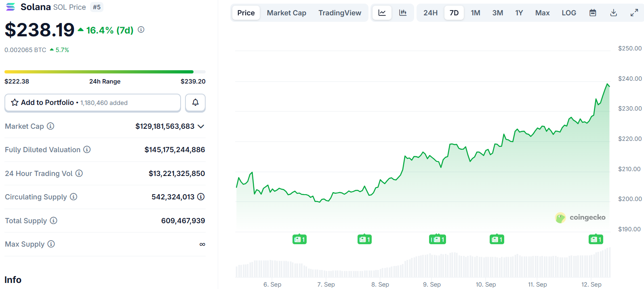Open 24 Hour Trading Vol info icon
This screenshot has width=644, height=289.
pos(79,173)
